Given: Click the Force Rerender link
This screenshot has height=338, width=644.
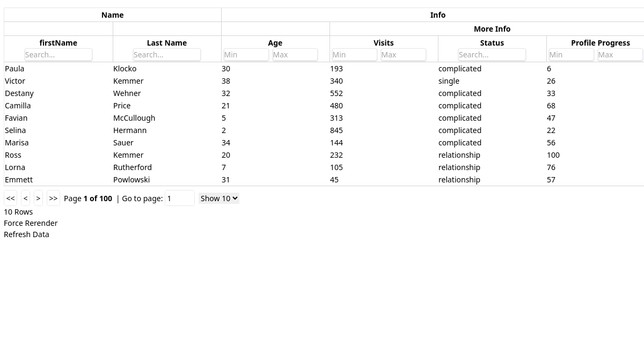Looking at the screenshot, I should (31, 223).
